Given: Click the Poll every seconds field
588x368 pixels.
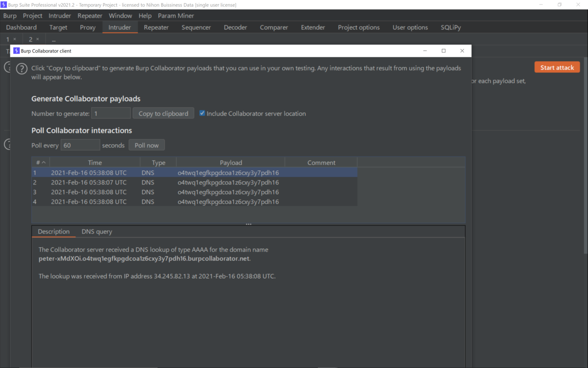Looking at the screenshot, I should 80,145.
